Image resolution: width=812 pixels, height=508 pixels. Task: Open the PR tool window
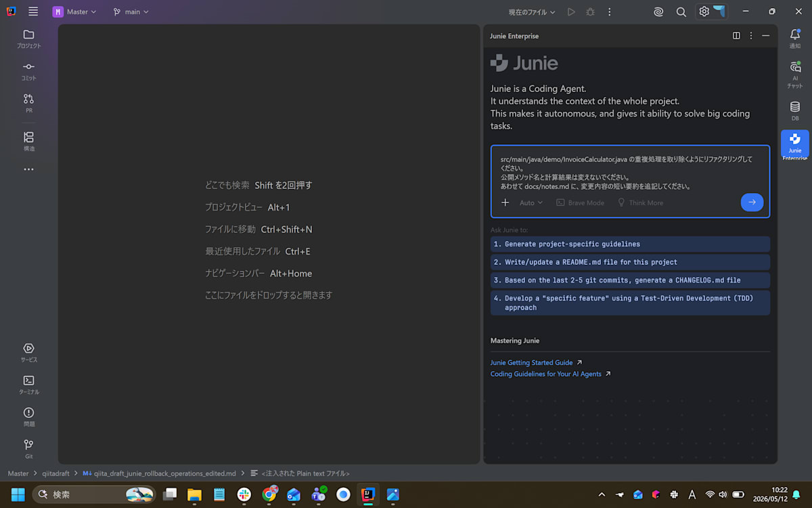coord(28,104)
